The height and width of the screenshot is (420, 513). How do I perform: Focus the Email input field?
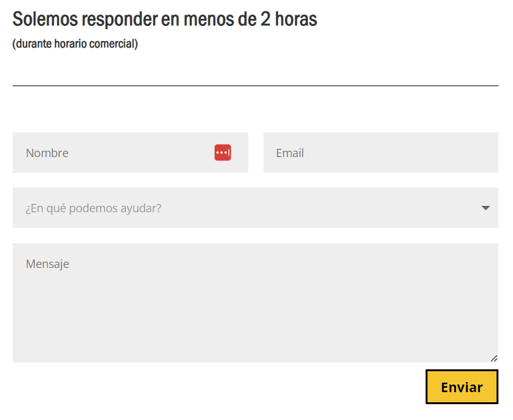tap(381, 153)
